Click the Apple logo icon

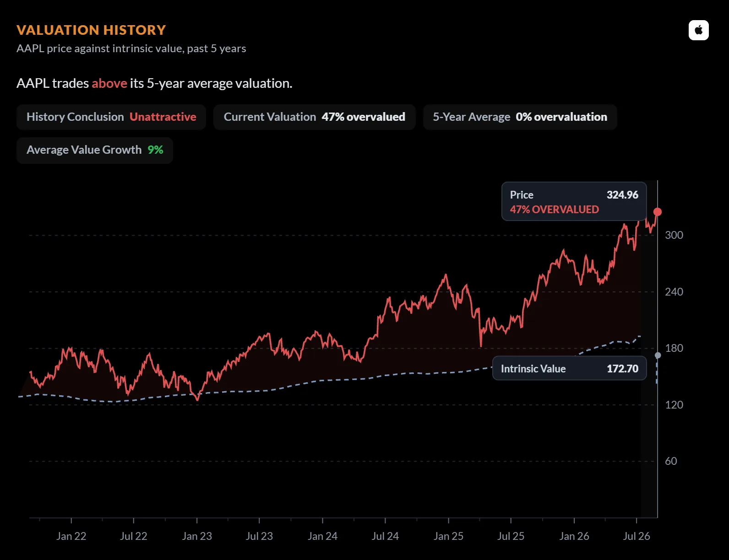click(x=698, y=30)
